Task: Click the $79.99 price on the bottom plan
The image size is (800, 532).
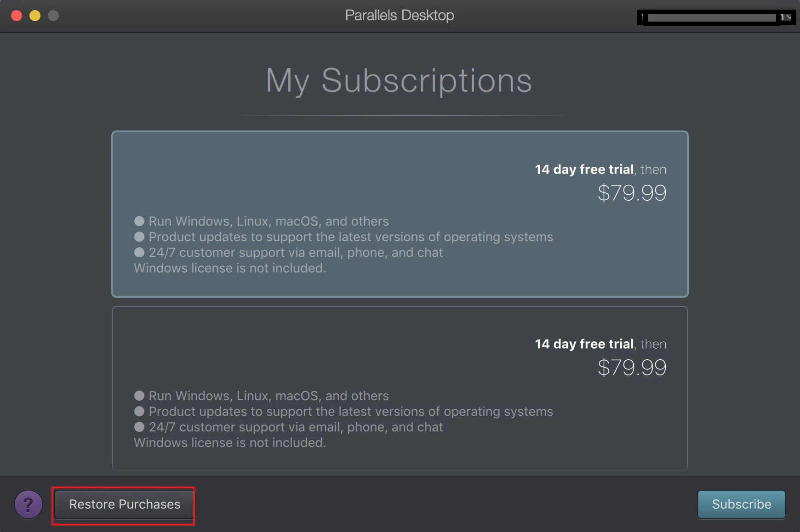Action: pos(632,367)
